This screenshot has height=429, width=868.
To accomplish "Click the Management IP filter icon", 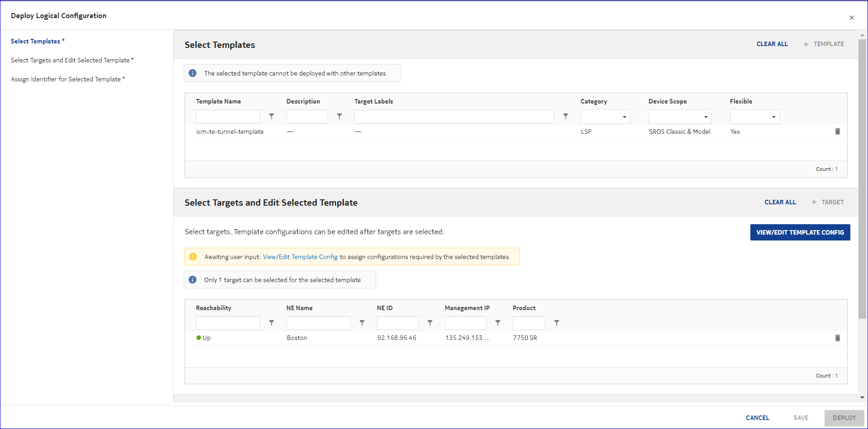I will tap(498, 323).
